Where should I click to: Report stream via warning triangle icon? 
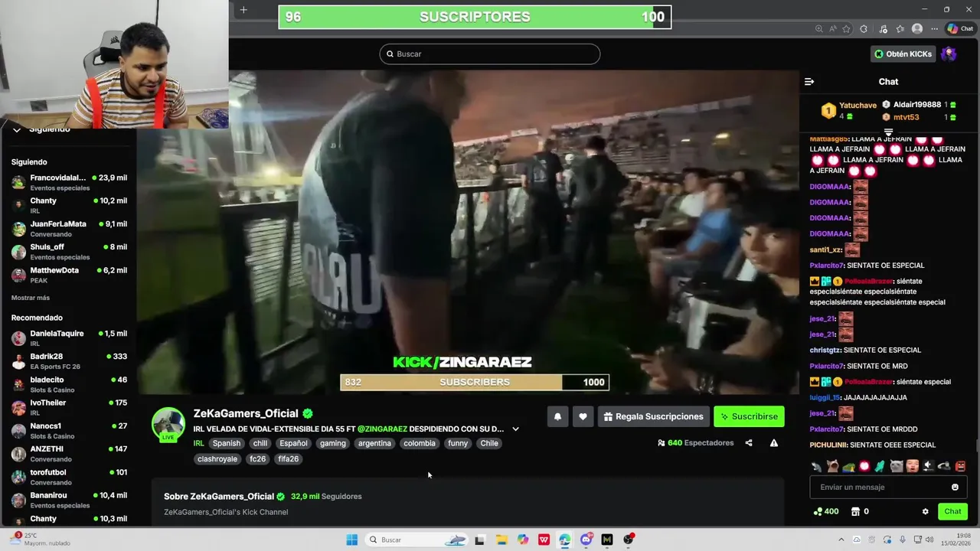click(x=774, y=443)
